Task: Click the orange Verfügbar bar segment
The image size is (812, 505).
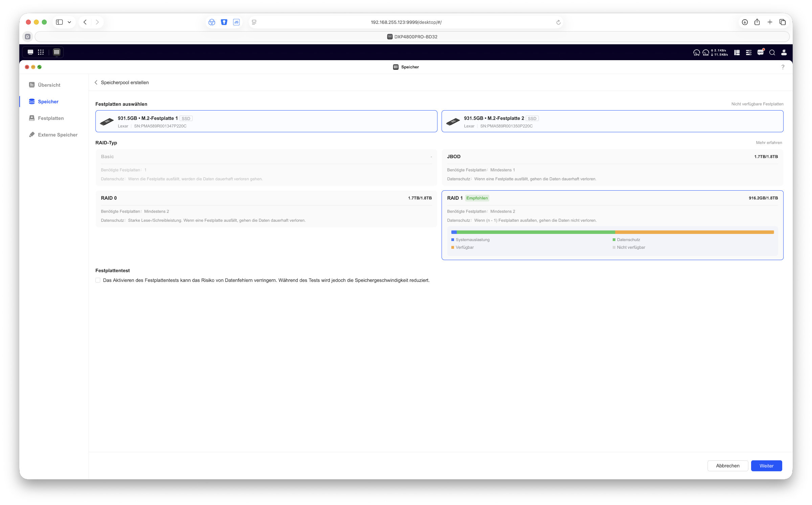Action: (694, 232)
